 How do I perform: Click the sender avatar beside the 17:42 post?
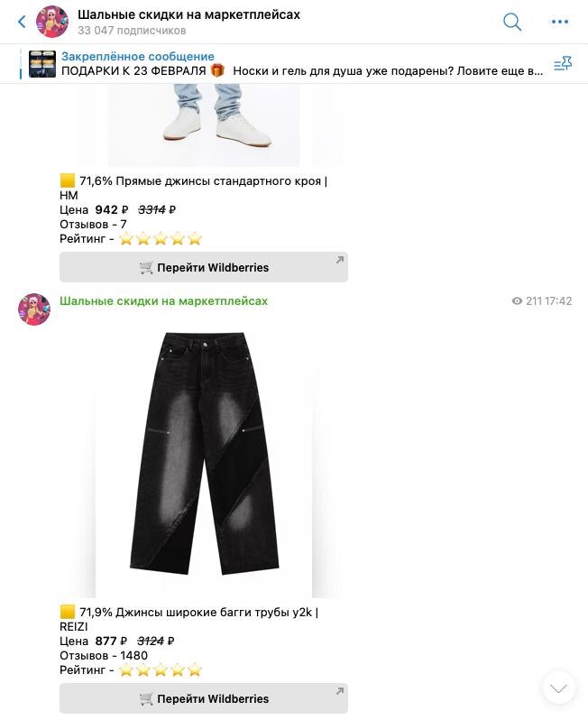click(34, 309)
